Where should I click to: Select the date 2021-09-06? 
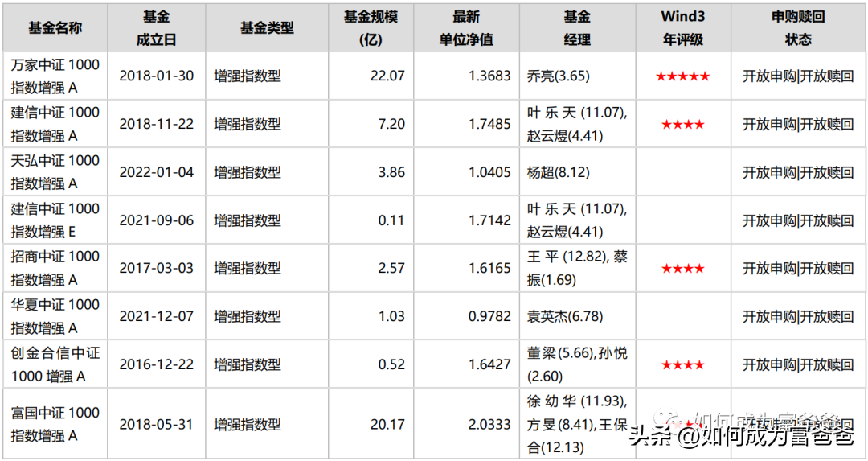pyautogui.click(x=157, y=220)
